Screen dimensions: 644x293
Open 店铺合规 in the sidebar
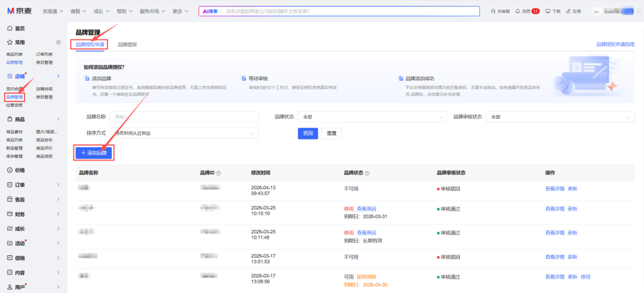pyautogui.click(x=44, y=89)
